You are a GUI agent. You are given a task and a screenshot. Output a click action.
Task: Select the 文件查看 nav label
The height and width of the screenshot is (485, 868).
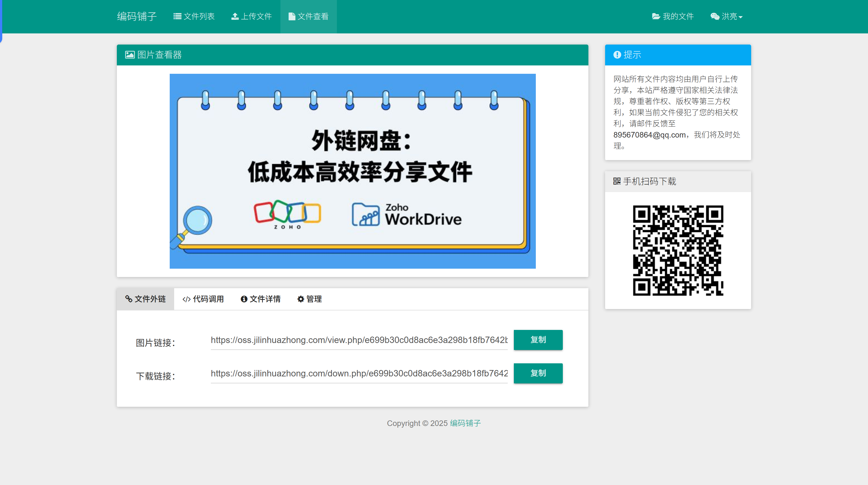(x=313, y=16)
